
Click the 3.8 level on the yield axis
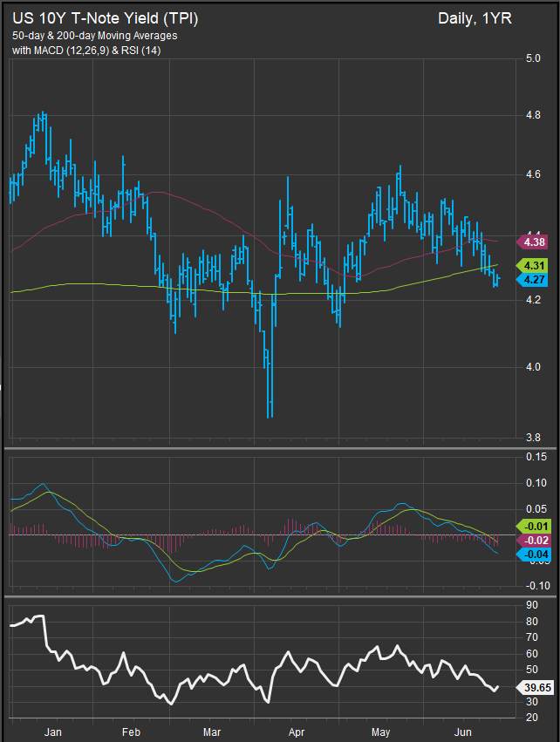(x=532, y=439)
